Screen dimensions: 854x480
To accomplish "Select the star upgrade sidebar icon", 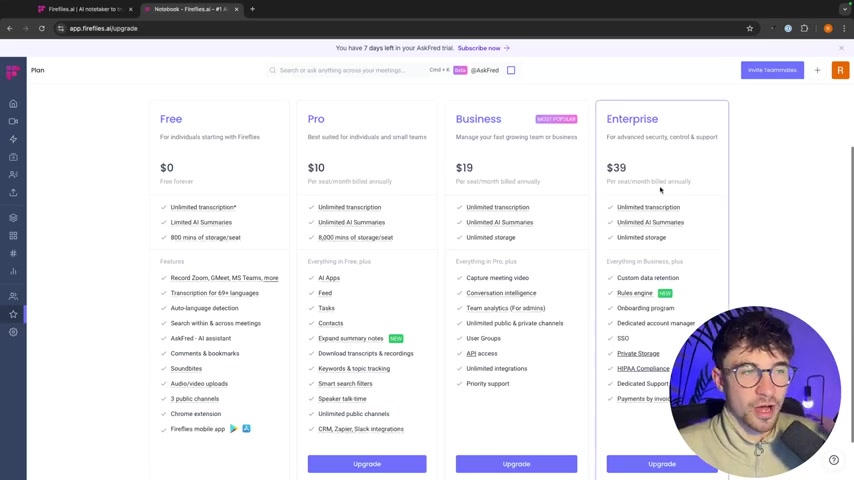I will 13,314.
